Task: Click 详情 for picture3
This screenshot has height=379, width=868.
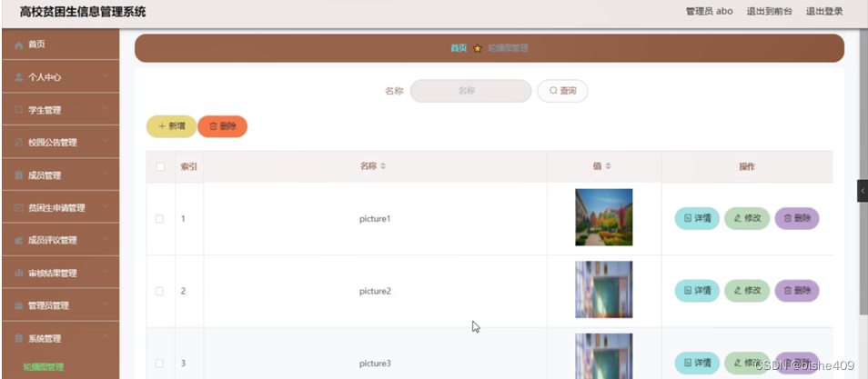Action: [697, 363]
